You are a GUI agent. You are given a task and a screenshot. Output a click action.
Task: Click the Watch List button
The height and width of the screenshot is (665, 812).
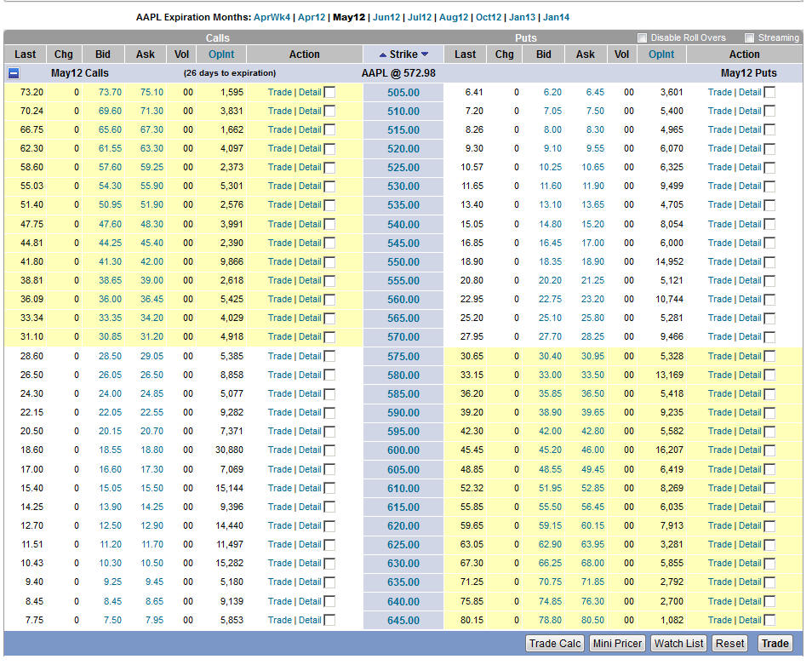tap(678, 644)
